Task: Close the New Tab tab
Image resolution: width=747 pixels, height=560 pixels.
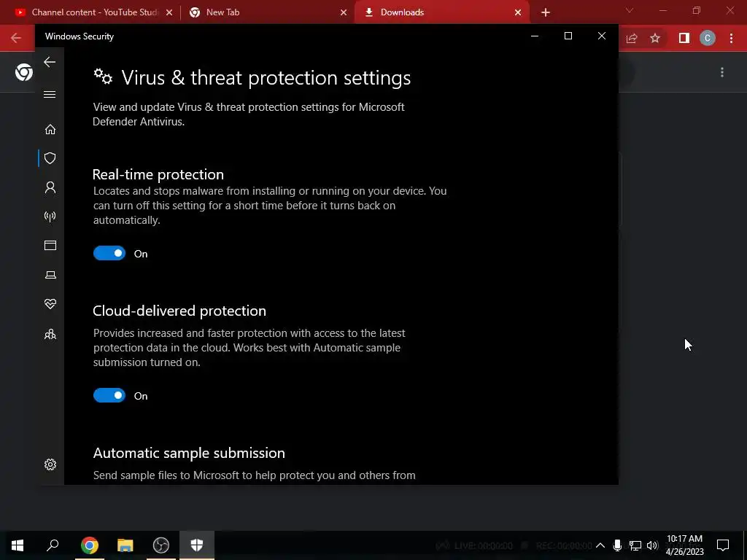Action: pos(344,12)
